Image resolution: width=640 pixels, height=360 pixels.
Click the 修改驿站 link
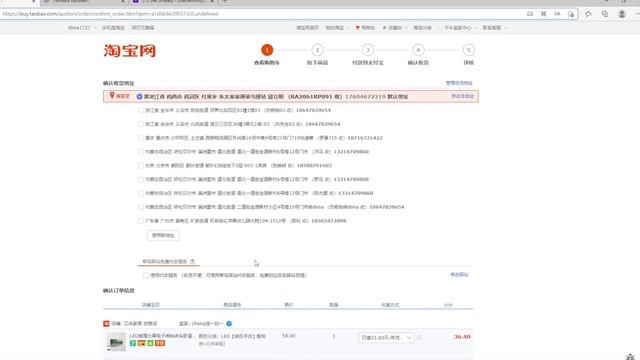click(x=459, y=275)
